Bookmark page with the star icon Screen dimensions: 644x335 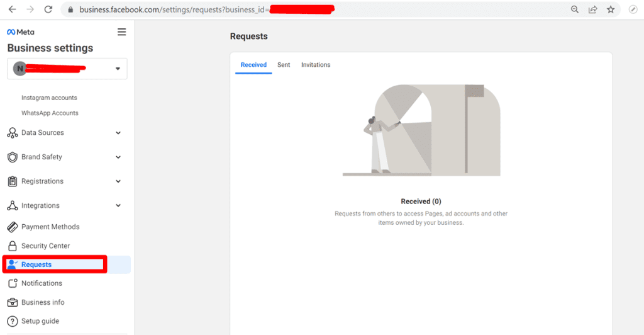click(611, 9)
